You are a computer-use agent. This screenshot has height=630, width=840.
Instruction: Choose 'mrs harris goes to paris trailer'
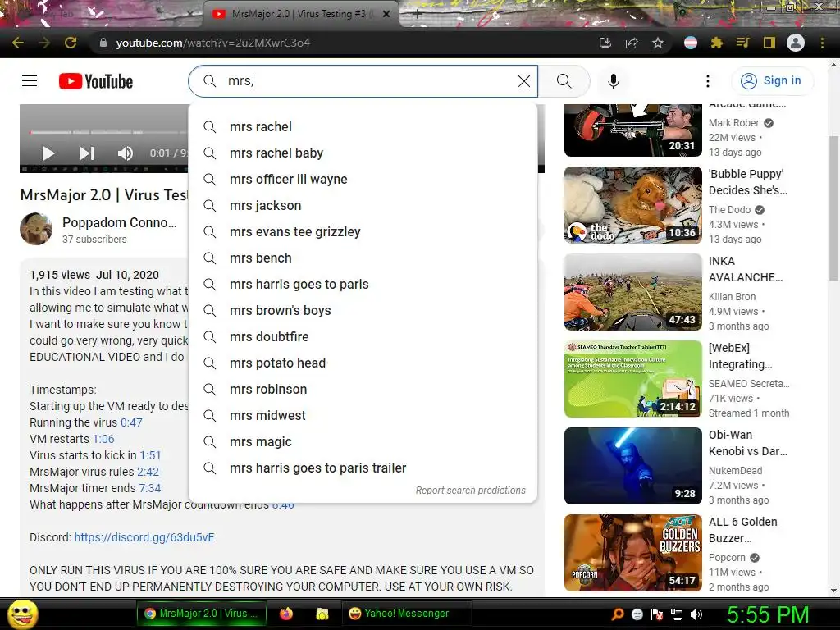363,468
